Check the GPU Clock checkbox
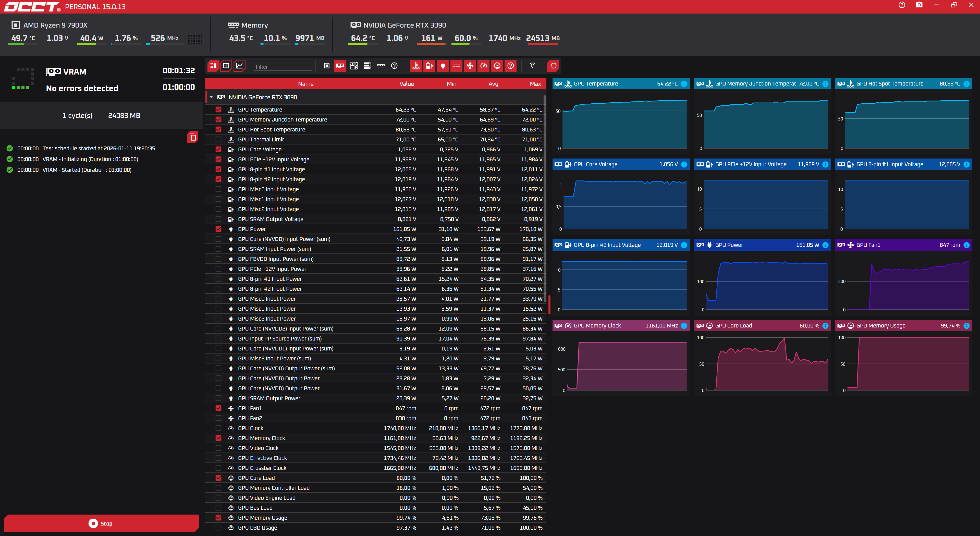Image resolution: width=980 pixels, height=536 pixels. (218, 428)
